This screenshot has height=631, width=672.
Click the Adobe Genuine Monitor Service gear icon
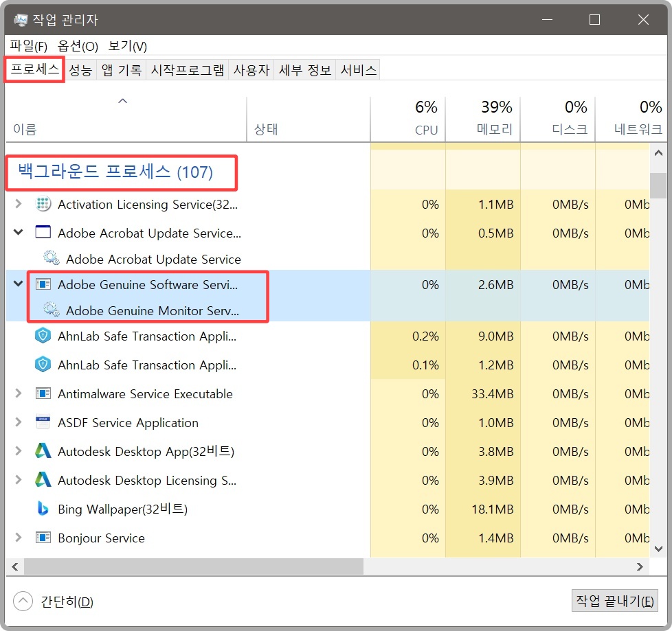[x=52, y=310]
